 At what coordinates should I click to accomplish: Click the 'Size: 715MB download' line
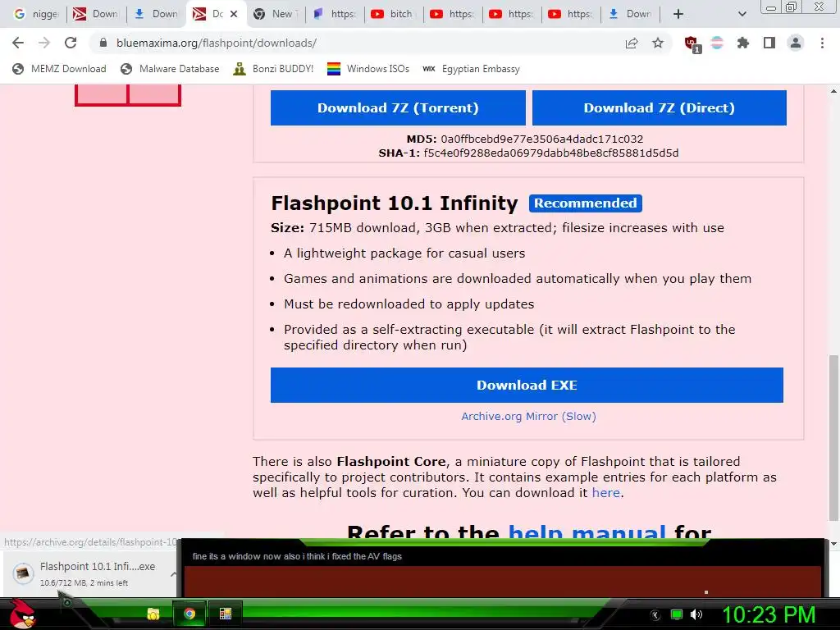(x=497, y=228)
